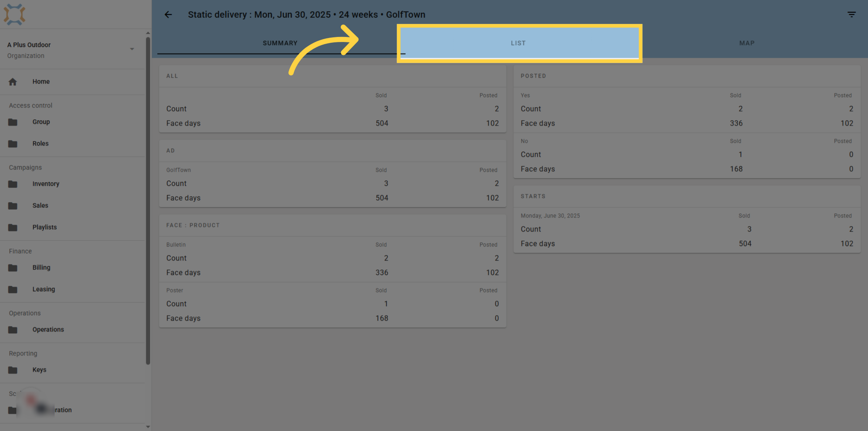Click Face days row in the STARTS card

click(x=687, y=244)
